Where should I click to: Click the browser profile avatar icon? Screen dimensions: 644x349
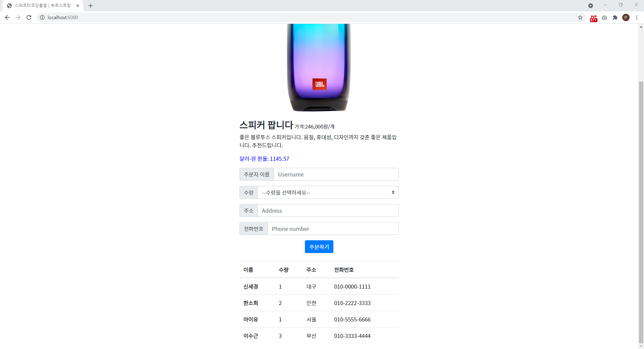click(626, 17)
